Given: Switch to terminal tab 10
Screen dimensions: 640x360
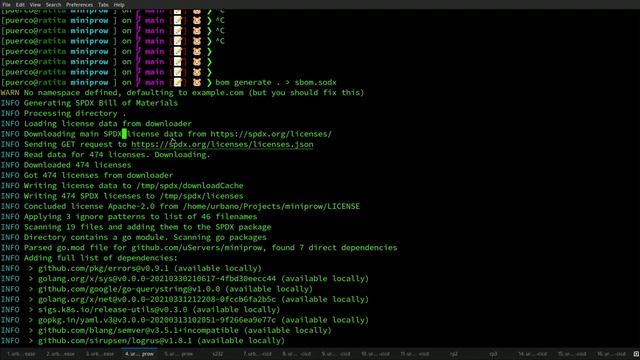Looking at the screenshot, I should tap(375, 354).
